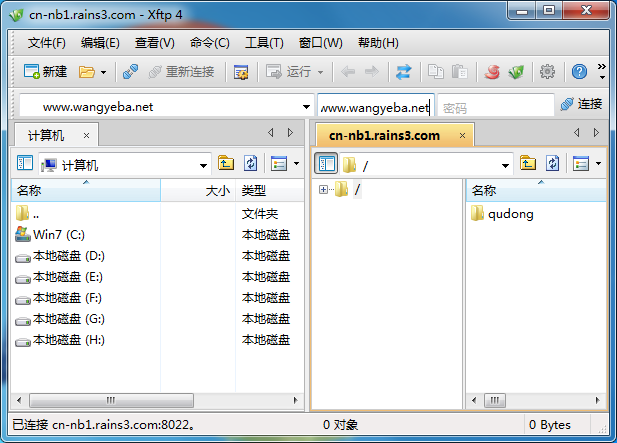Click the red Xshell swirl icon
Viewport: 617px width, 443px height.
[492, 72]
